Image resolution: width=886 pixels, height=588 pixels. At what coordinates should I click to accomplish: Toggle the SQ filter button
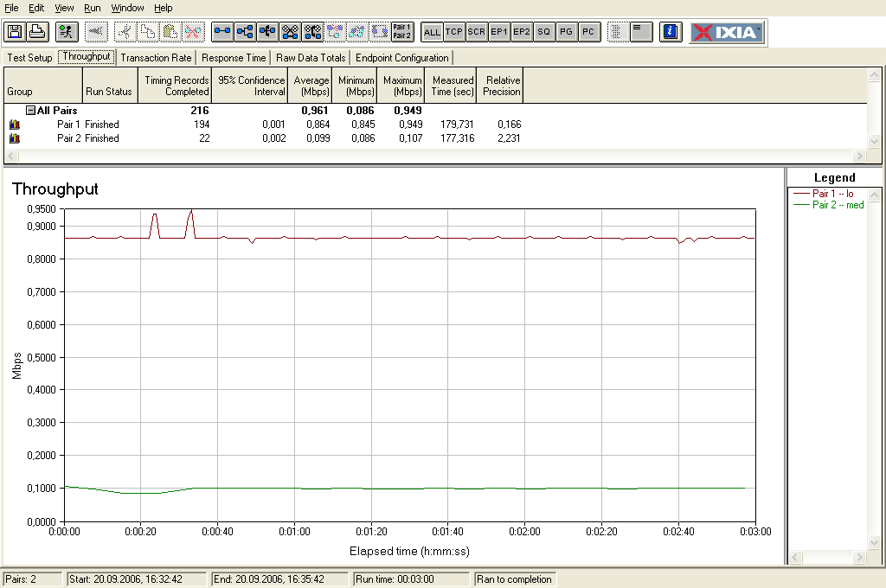click(x=543, y=32)
